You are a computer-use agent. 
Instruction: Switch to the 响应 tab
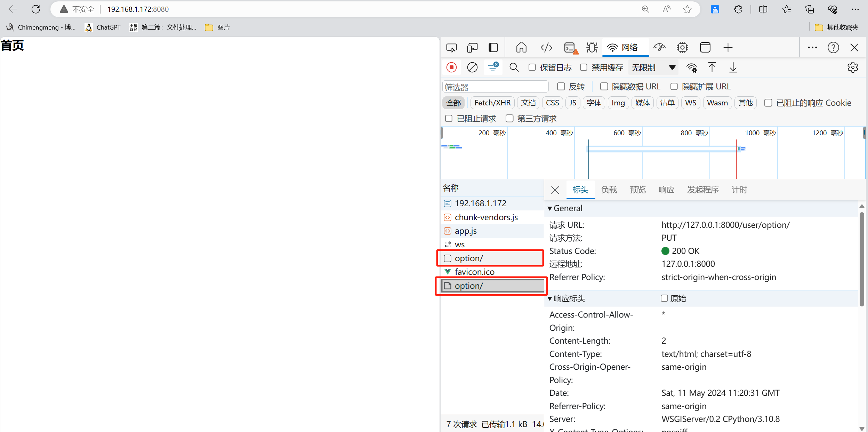(666, 190)
